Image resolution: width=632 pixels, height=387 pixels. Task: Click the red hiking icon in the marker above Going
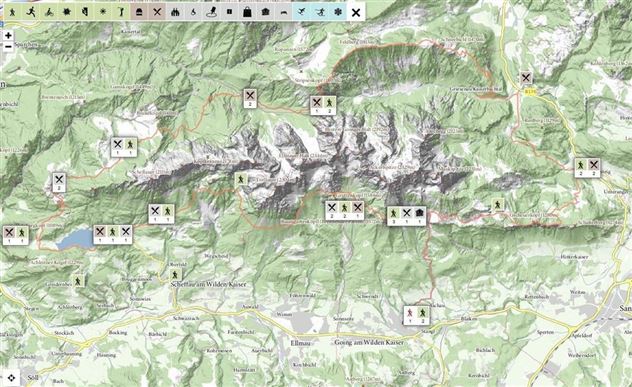pos(410,312)
